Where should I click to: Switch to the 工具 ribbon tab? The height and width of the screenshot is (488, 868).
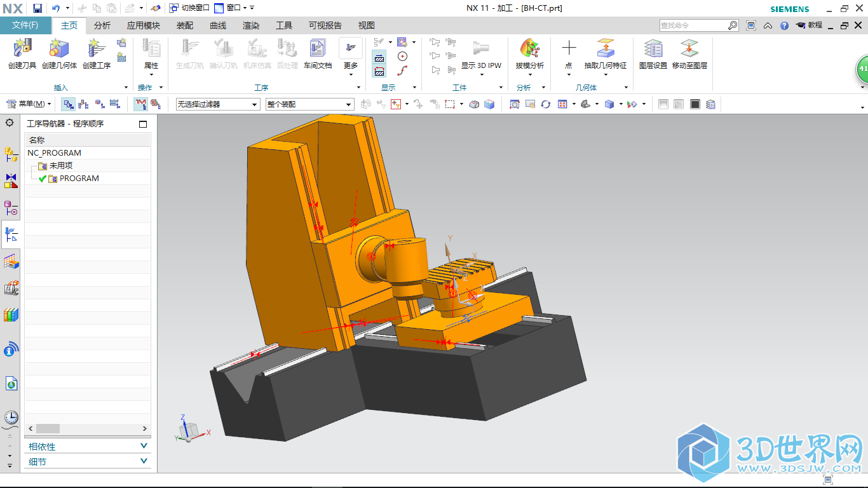[x=284, y=25]
